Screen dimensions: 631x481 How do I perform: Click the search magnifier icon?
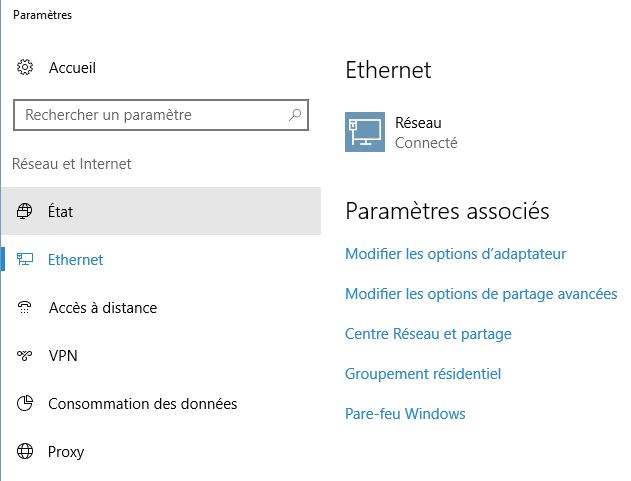tap(295, 115)
